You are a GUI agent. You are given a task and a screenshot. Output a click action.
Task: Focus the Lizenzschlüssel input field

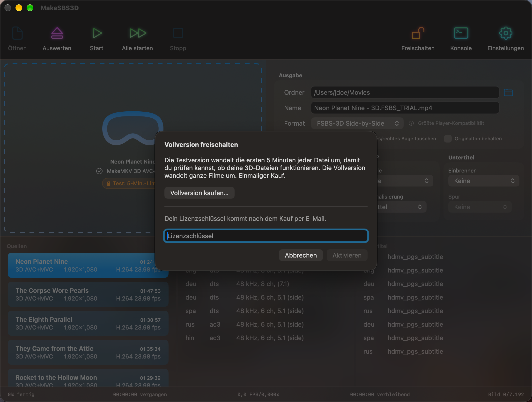tap(266, 236)
